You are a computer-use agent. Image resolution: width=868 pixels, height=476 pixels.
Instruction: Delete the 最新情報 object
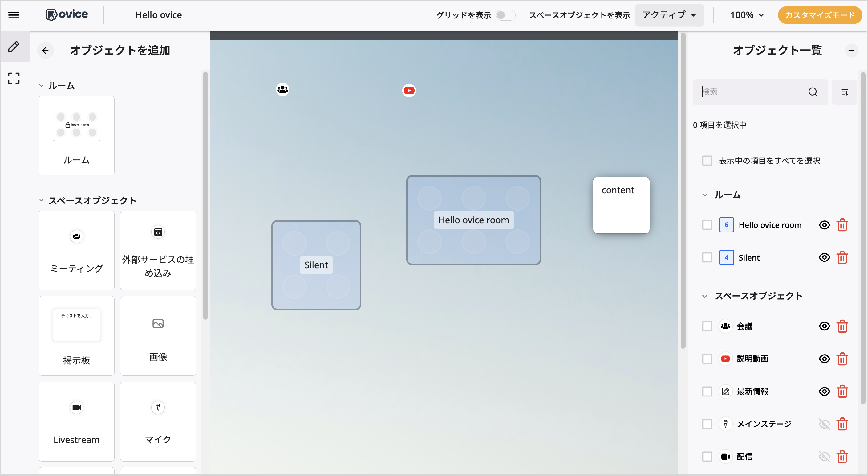tap(842, 391)
